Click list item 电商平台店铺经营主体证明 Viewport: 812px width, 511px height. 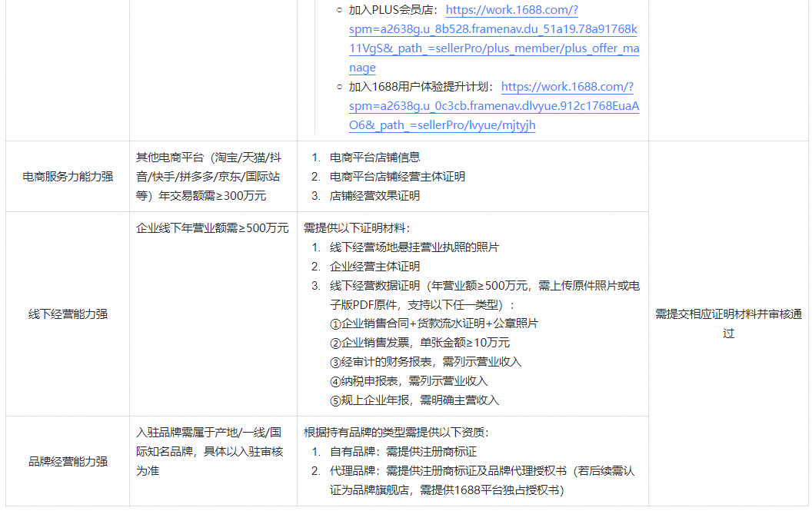397,176
